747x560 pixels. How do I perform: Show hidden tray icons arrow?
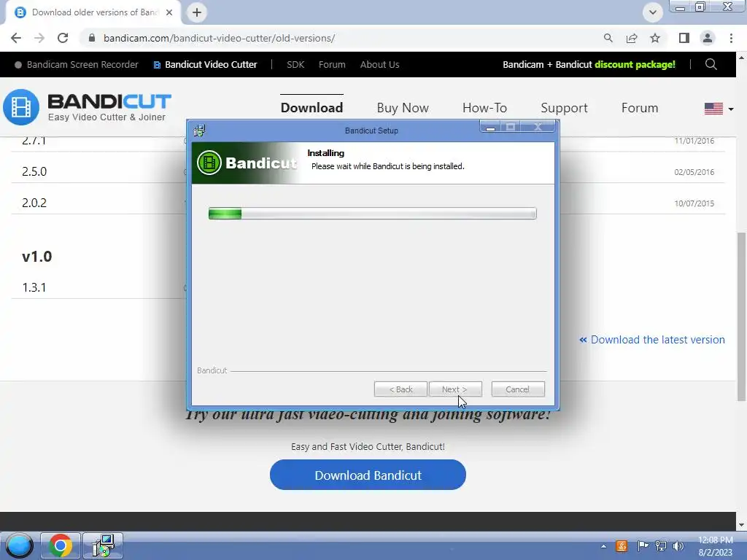click(x=603, y=546)
